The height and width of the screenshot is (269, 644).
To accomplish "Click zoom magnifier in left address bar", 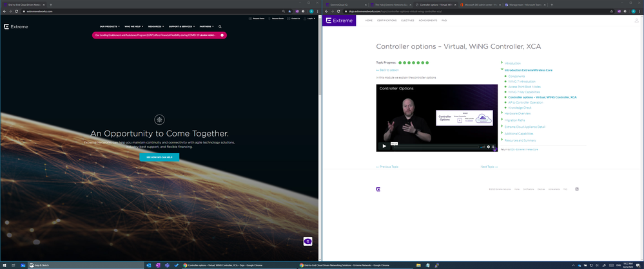I will tap(284, 11).
